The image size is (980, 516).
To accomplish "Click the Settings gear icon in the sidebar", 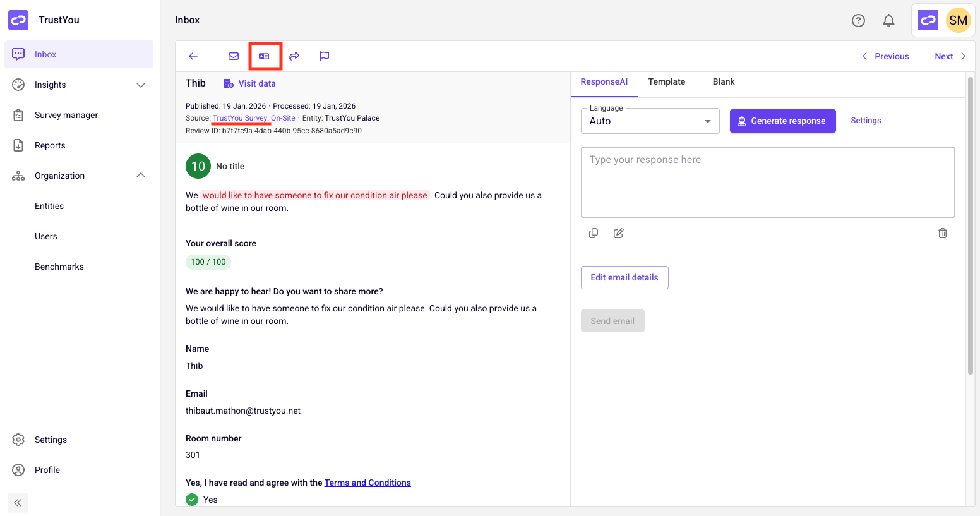I will [x=18, y=440].
